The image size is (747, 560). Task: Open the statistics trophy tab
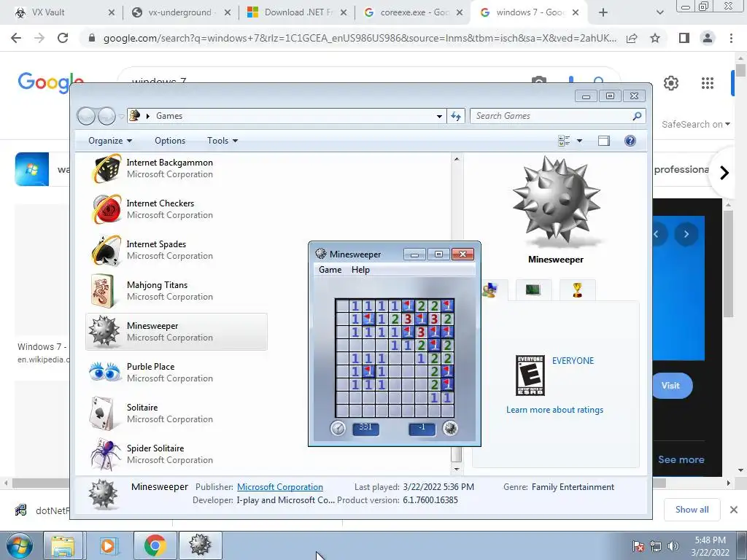[578, 290]
